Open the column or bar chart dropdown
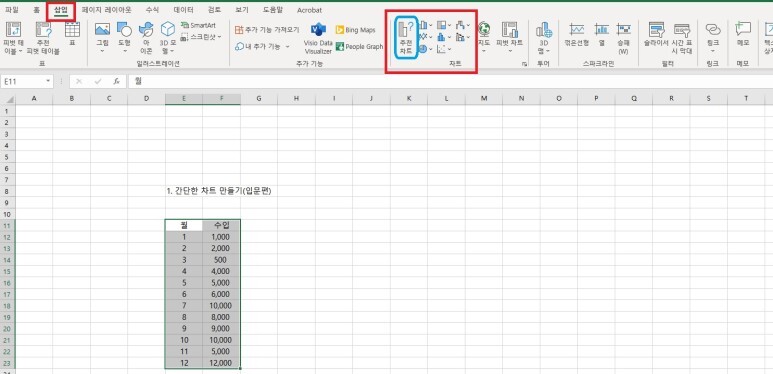The image size is (773, 374). [425, 25]
